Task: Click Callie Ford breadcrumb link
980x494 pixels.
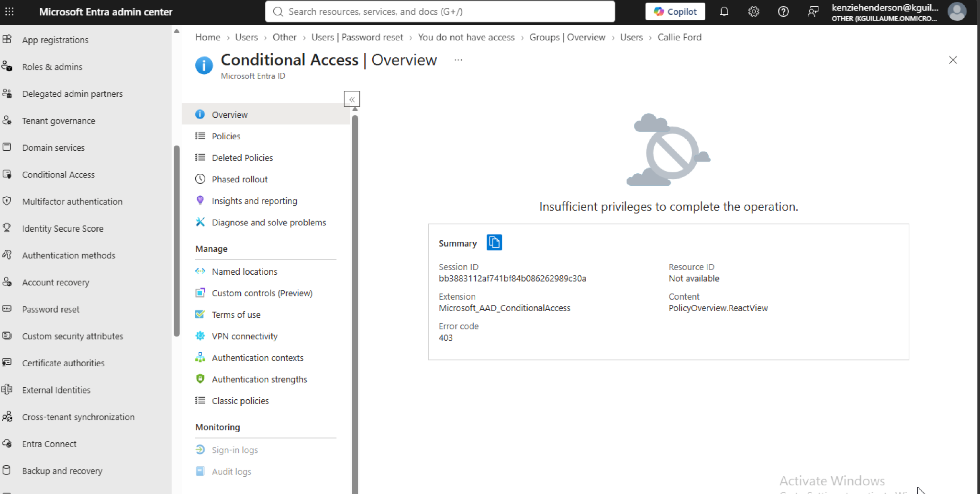Action: coord(679,37)
